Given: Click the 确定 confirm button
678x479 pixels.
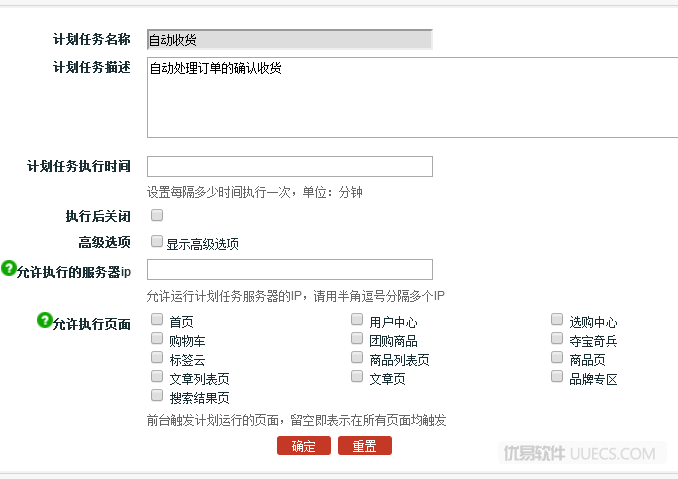Looking at the screenshot, I should tap(304, 445).
